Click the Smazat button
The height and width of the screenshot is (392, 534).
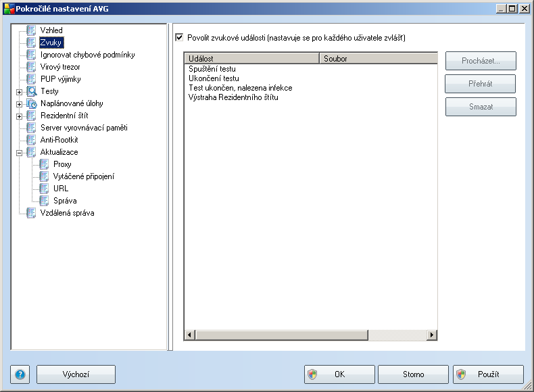click(481, 107)
